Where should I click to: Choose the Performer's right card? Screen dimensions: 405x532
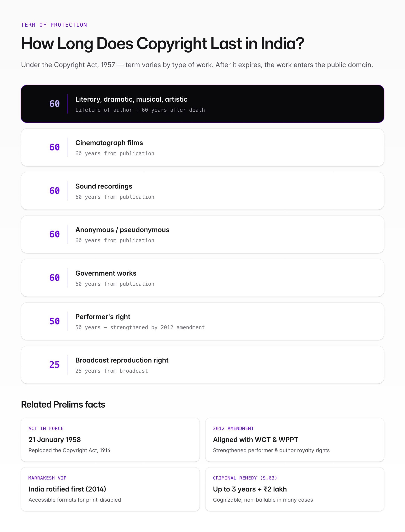tap(202, 321)
